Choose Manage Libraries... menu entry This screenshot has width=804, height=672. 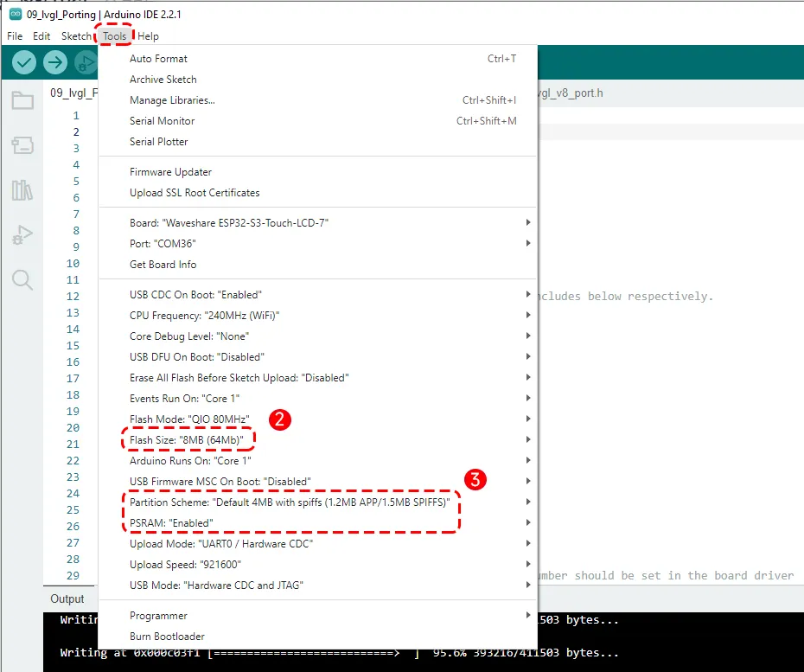click(172, 100)
